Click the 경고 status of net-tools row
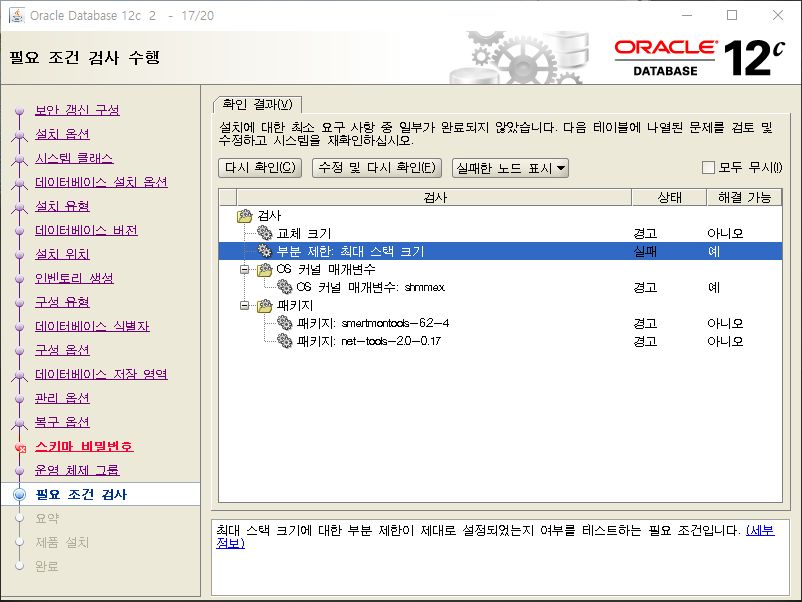The image size is (802, 602). tap(645, 341)
